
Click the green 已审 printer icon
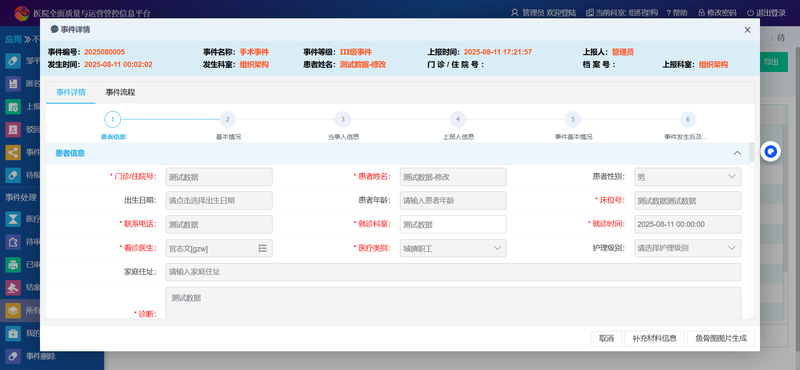point(13,264)
